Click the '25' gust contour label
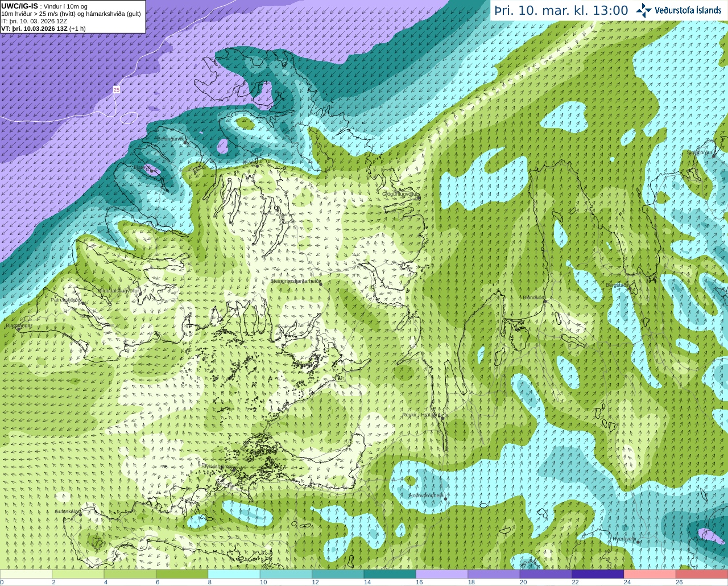This screenshot has height=586, width=728. 117,90
